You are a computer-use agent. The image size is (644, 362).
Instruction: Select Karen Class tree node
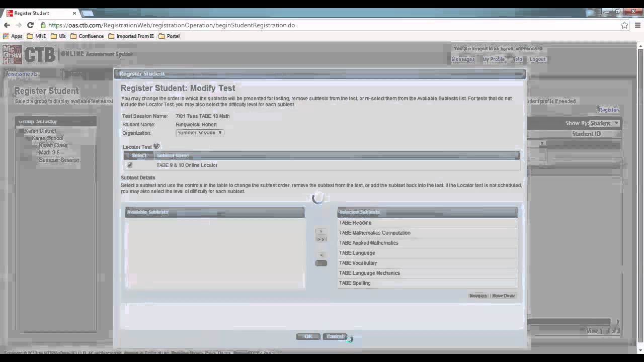tap(53, 145)
